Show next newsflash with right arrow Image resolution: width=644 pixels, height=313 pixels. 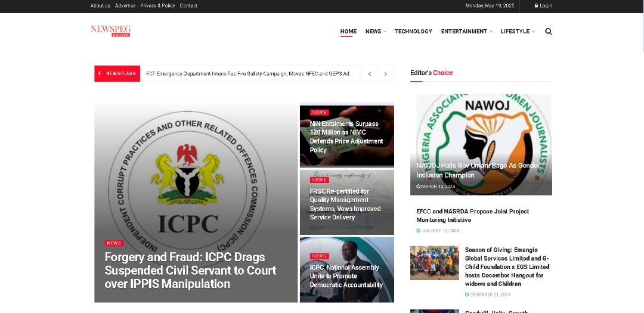point(385,74)
